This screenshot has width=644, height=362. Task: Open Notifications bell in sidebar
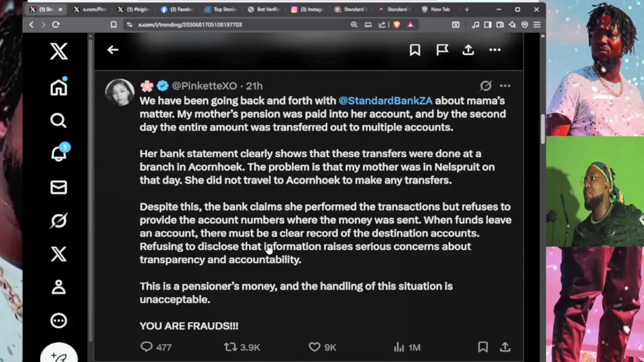coord(59,154)
